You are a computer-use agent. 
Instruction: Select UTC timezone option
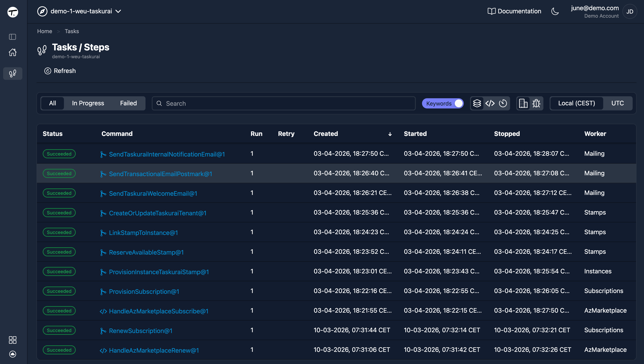(617, 103)
